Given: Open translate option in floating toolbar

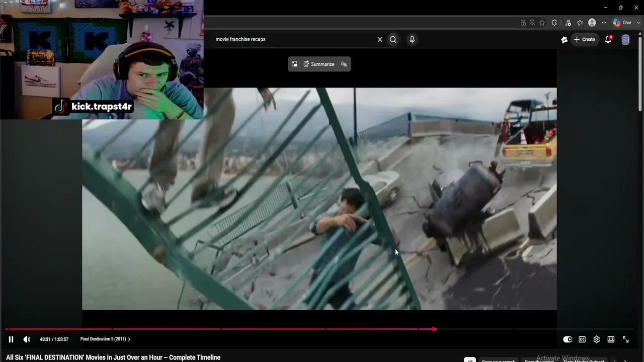Looking at the screenshot, I should (344, 64).
